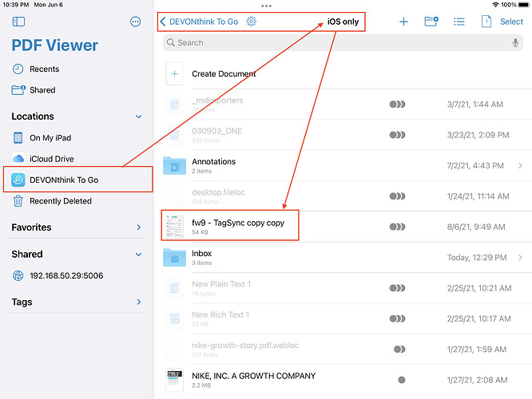
Task: Tap New Rich Text 1 row
Action: (343, 318)
